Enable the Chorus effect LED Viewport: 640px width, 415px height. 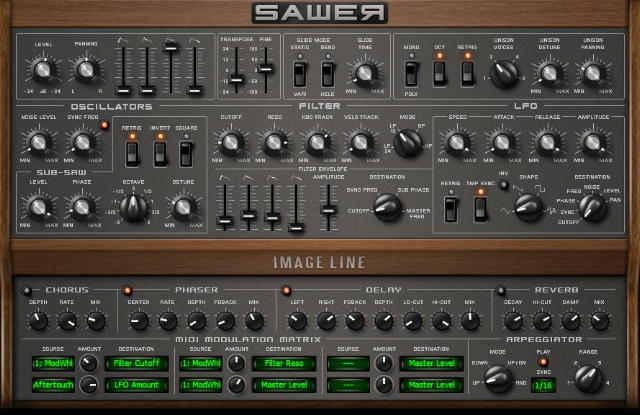click(x=27, y=290)
